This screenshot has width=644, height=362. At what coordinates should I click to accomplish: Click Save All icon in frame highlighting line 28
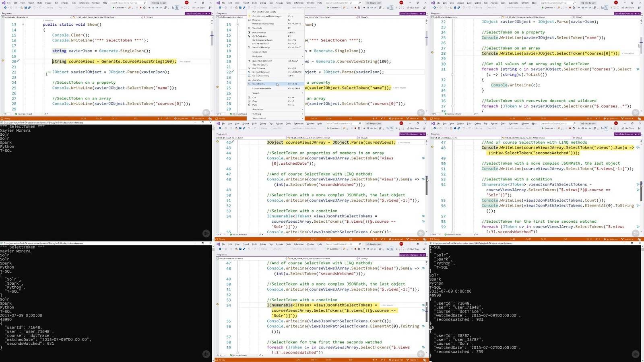459,8
